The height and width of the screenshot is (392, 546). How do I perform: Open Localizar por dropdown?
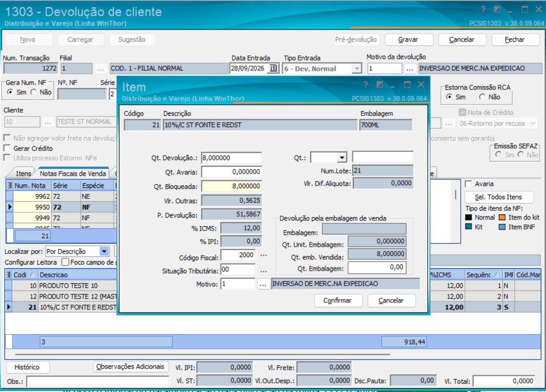click(x=104, y=251)
